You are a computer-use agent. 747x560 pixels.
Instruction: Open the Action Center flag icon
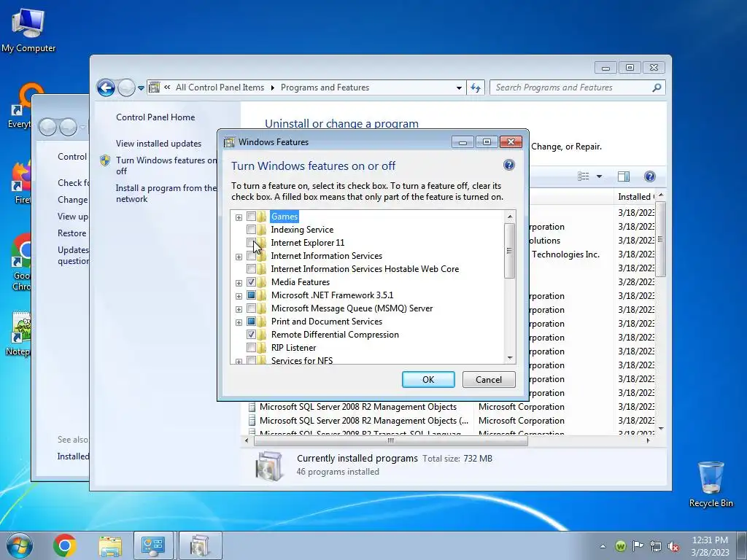638,545
